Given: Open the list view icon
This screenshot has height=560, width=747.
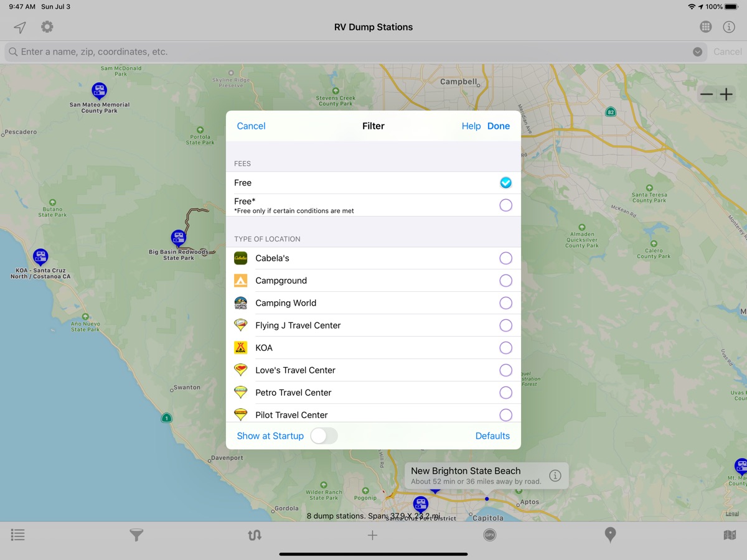Looking at the screenshot, I should tap(18, 535).
